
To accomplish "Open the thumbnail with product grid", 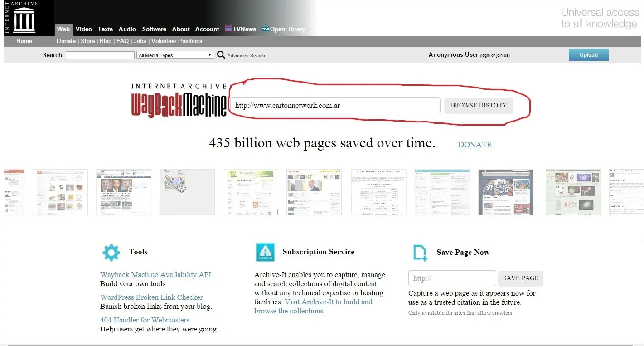I will (60, 192).
